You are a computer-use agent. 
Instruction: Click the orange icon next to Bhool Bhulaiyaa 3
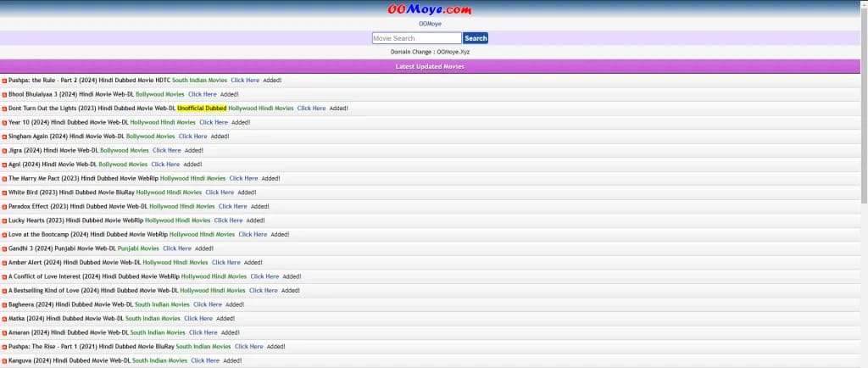coord(4,95)
